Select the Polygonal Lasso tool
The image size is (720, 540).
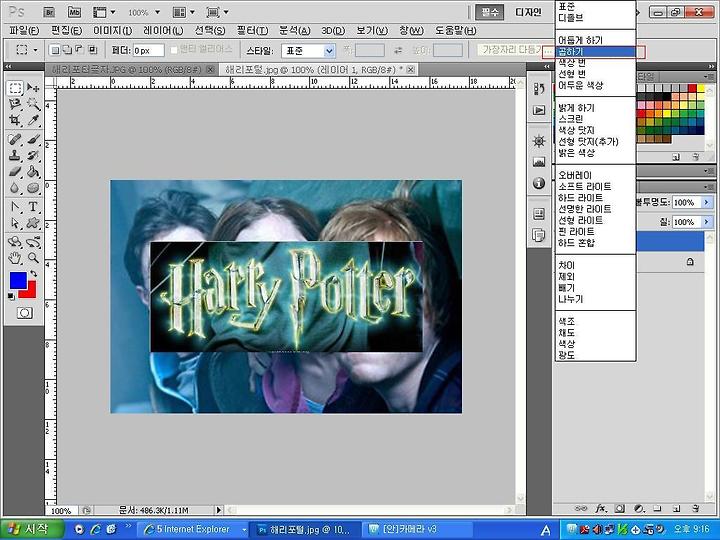(x=15, y=104)
